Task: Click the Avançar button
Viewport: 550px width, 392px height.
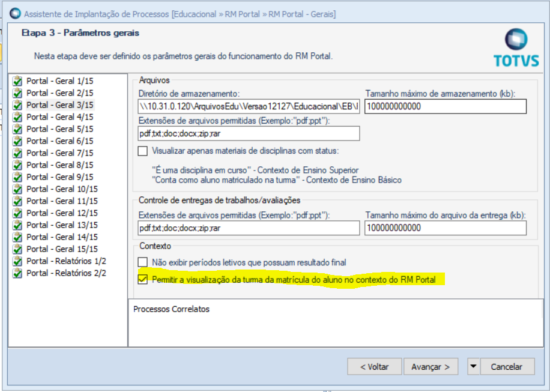Action: tap(431, 367)
